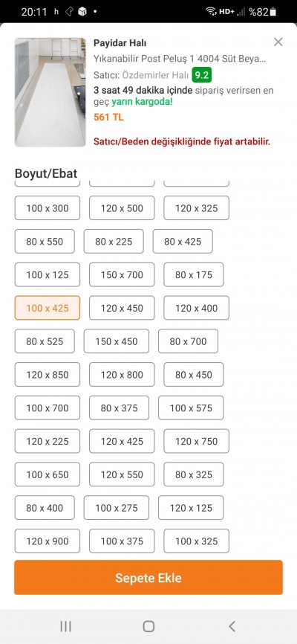Choose the 80 x 225 size

[114, 241]
